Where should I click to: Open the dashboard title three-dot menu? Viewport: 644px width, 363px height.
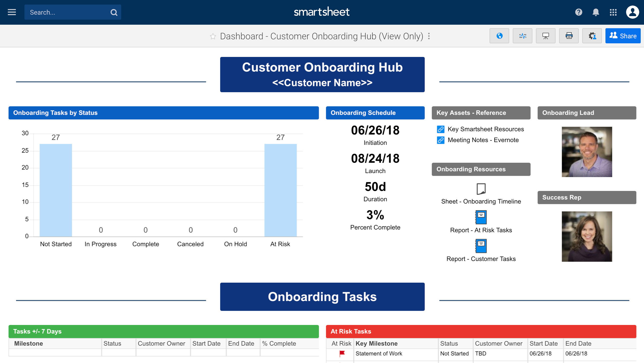pos(429,36)
